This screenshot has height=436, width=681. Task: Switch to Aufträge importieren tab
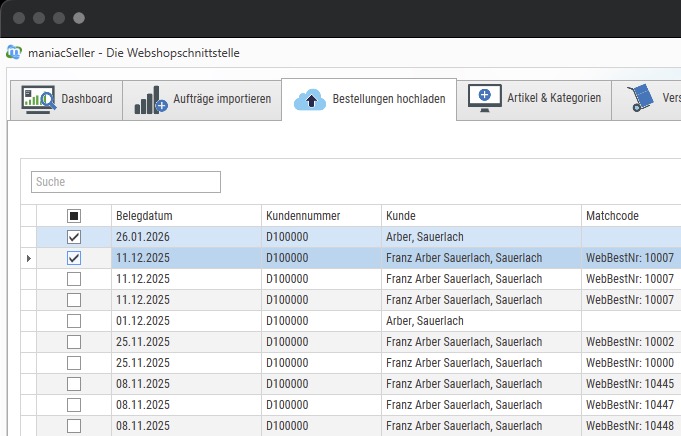pos(223,99)
